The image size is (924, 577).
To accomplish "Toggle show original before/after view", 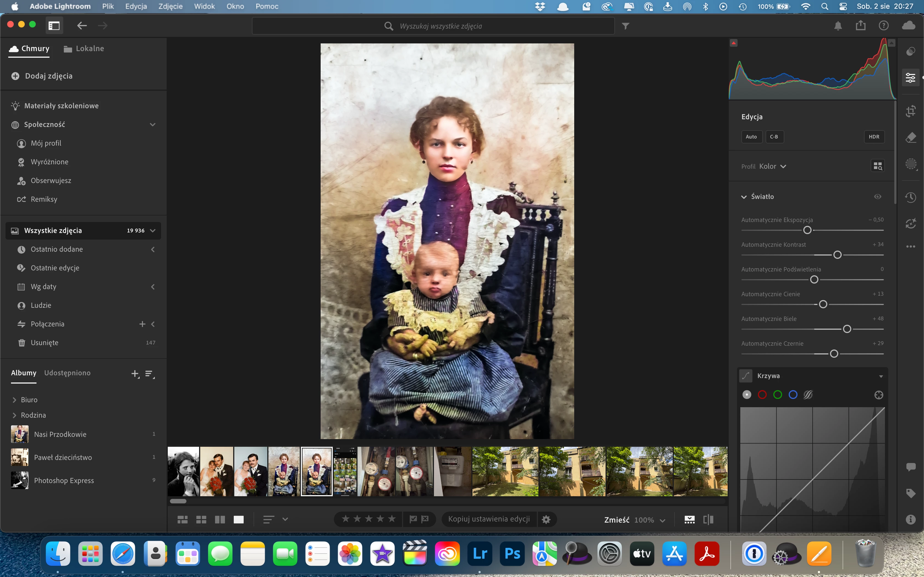I will coord(708,519).
